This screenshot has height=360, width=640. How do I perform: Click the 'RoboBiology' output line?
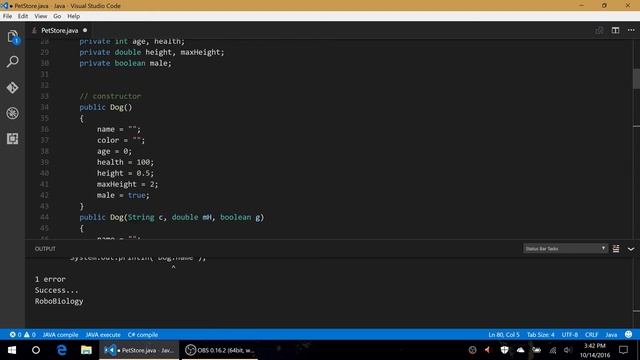coord(59,301)
